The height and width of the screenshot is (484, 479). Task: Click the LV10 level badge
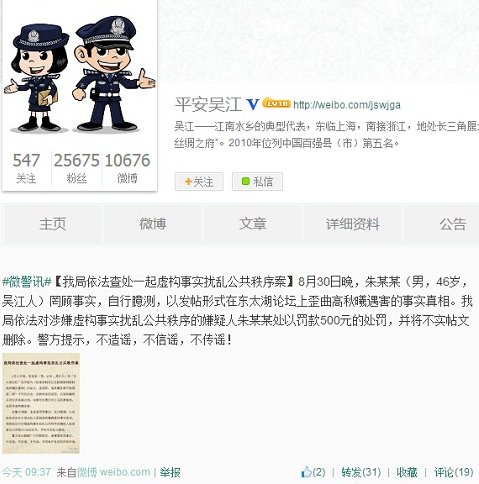(x=276, y=104)
